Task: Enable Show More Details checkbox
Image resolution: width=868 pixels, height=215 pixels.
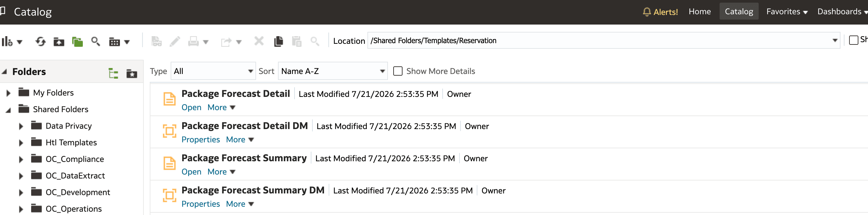Action: click(x=398, y=71)
